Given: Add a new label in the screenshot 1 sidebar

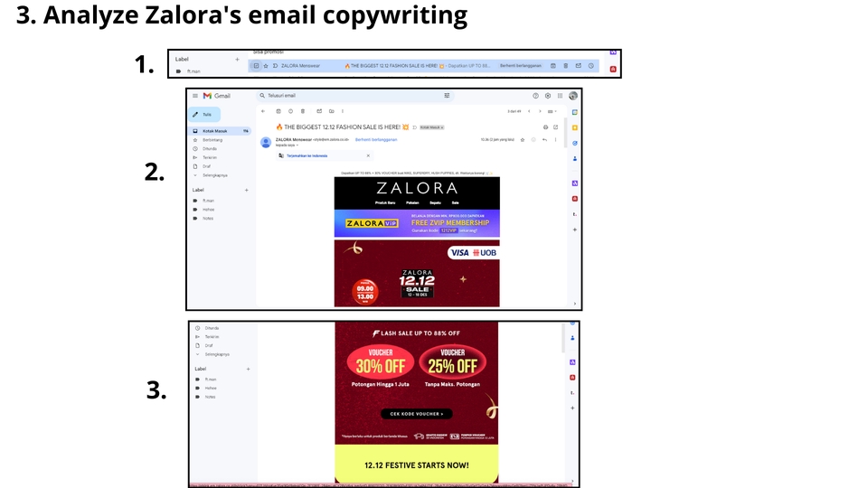Looking at the screenshot, I should tap(237, 60).
